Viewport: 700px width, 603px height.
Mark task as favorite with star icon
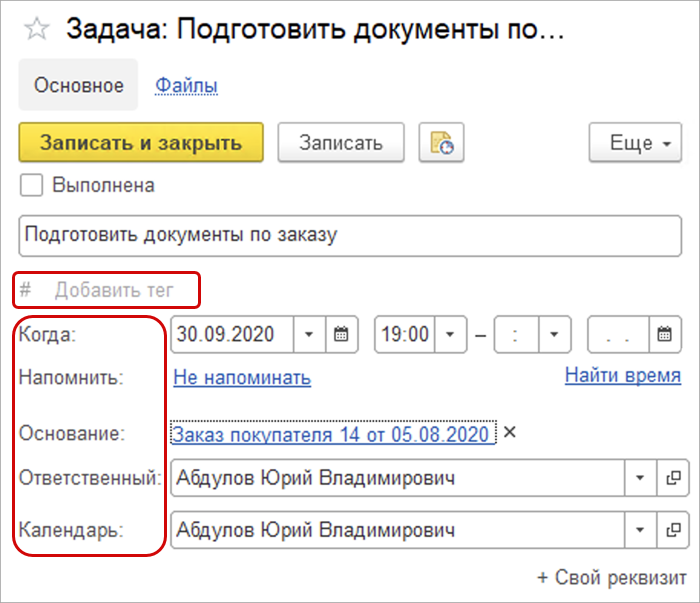point(36,28)
